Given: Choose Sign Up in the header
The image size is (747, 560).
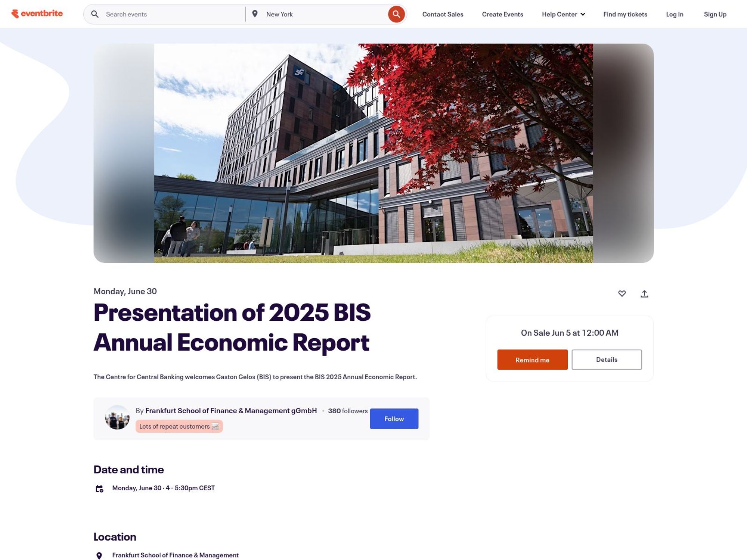Looking at the screenshot, I should pos(715,14).
